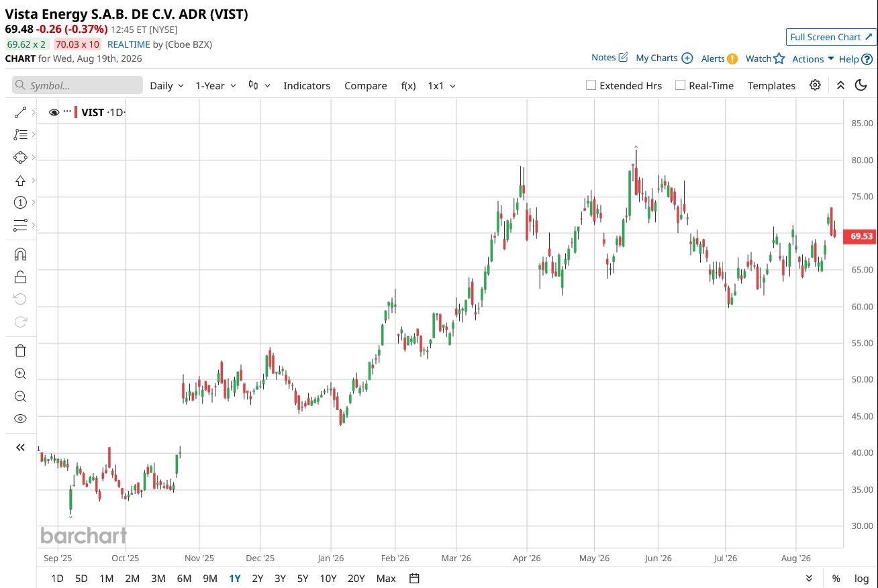Open the Help link
This screenshot has height=588, width=878.
click(856, 58)
